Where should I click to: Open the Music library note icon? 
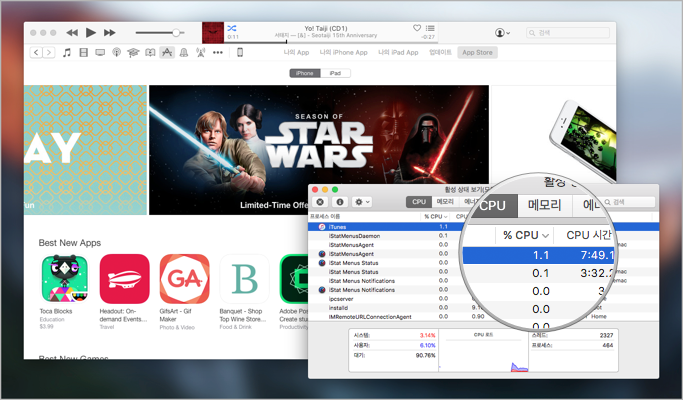[x=67, y=53]
